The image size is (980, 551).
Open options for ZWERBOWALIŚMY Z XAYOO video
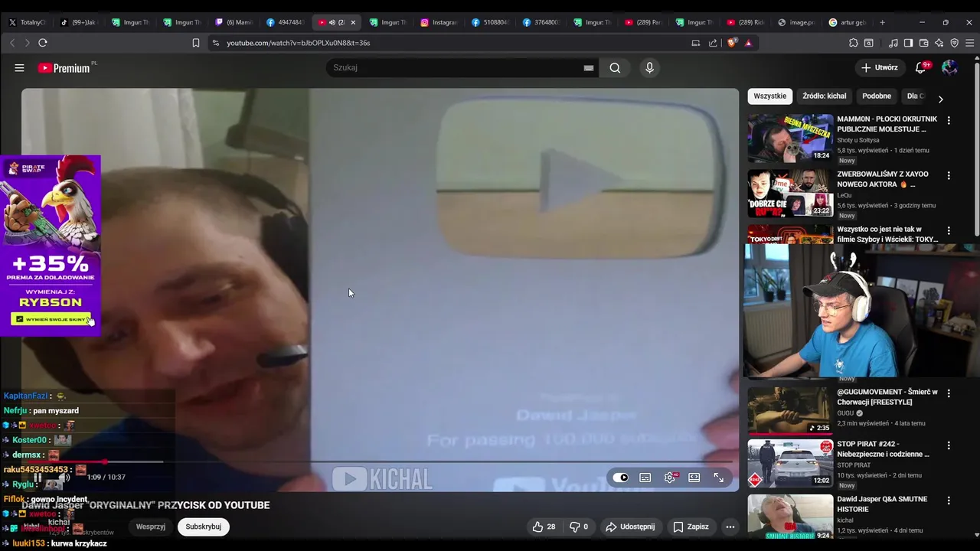[x=949, y=175]
